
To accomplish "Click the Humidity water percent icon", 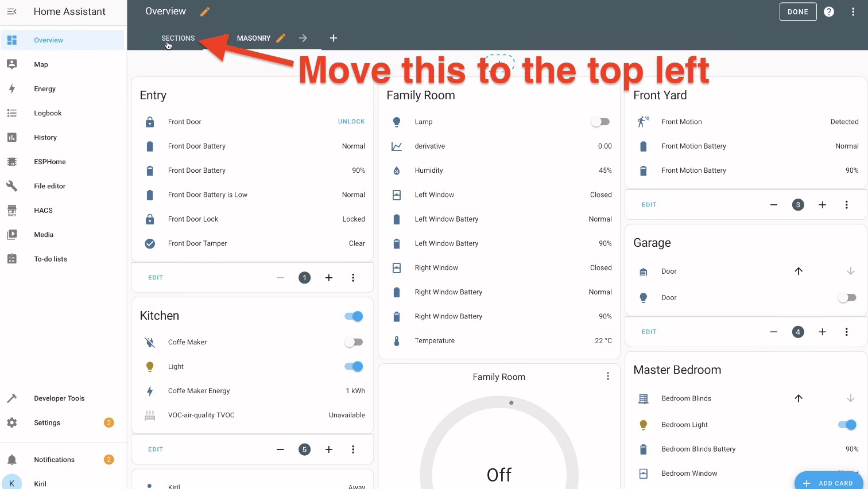I will [397, 170].
